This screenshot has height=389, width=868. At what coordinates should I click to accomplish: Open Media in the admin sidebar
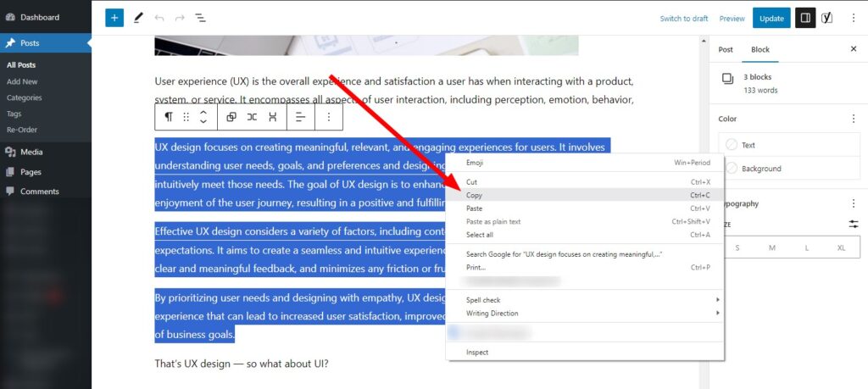pos(31,153)
